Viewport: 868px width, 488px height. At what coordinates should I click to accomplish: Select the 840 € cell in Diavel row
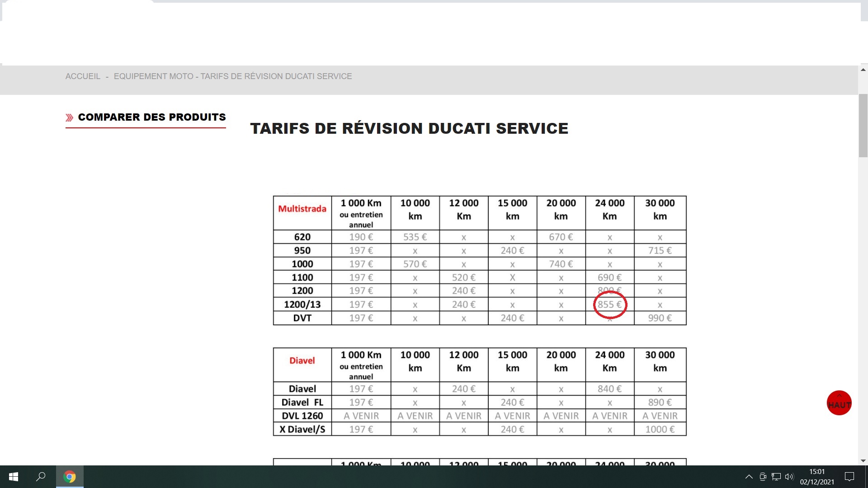(x=610, y=389)
